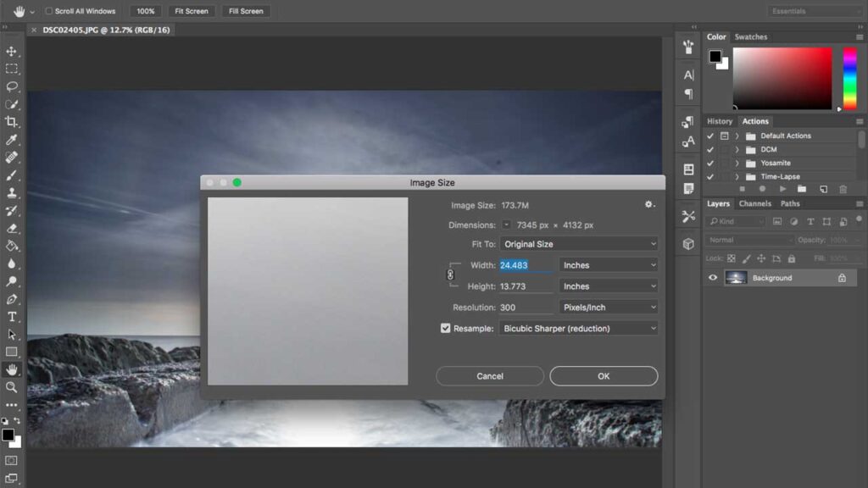Open the Resample method dropdown

(x=579, y=328)
